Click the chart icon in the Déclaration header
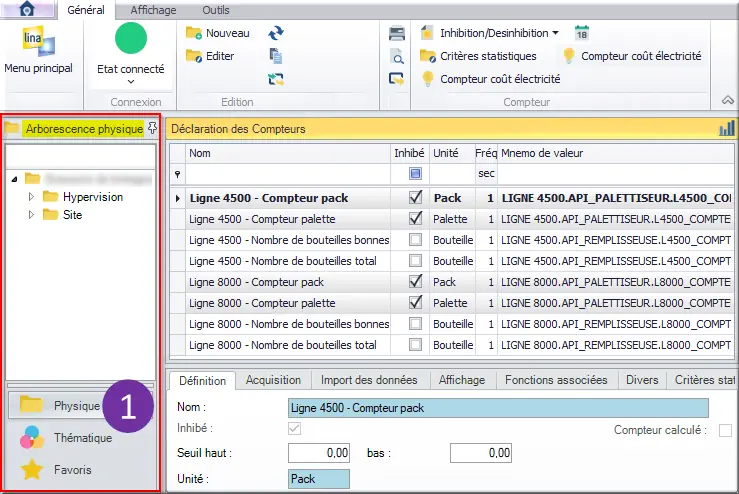This screenshot has height=494, width=739. point(727,128)
